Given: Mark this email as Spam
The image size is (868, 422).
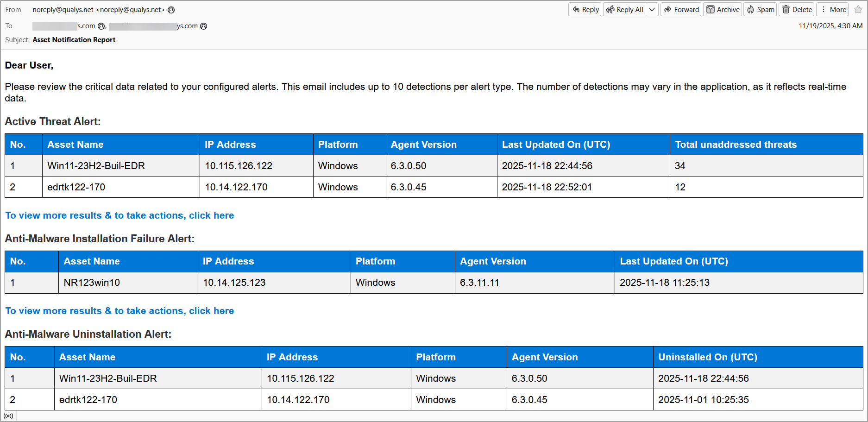Looking at the screenshot, I should (x=760, y=10).
